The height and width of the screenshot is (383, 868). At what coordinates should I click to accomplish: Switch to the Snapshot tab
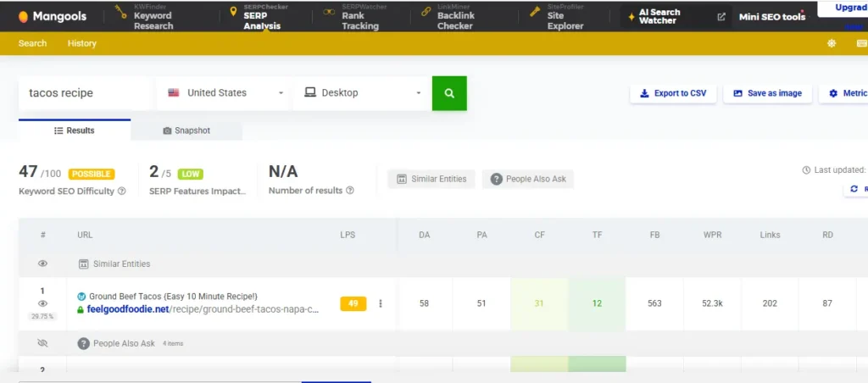[186, 130]
